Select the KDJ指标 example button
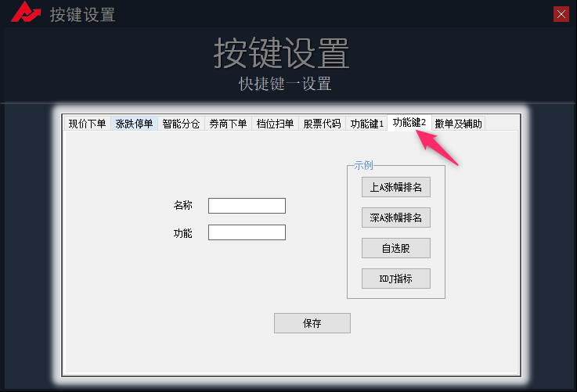Image resolution: width=577 pixels, height=392 pixels. point(395,279)
